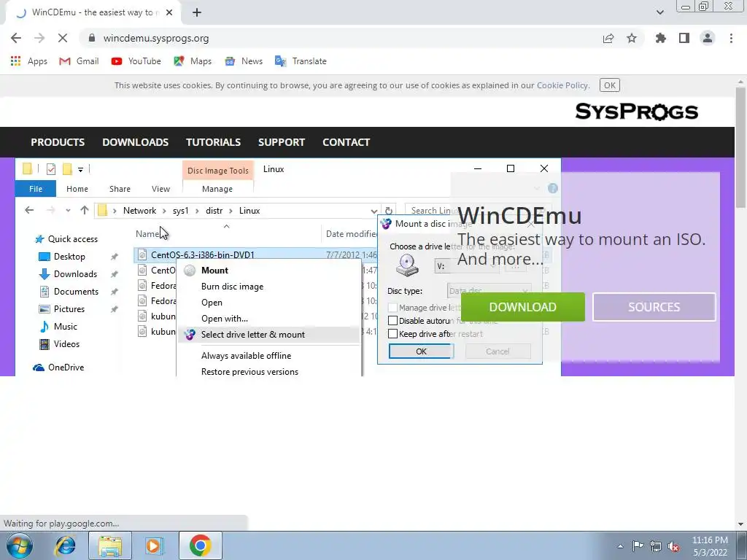This screenshot has height=560, width=747.
Task: Open the CONTACT menu item
Action: [x=346, y=142]
